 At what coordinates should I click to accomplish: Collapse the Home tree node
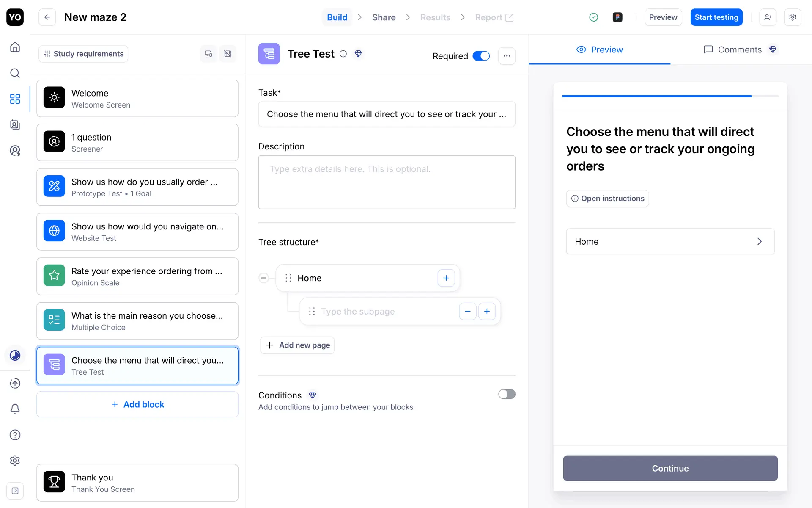(263, 278)
